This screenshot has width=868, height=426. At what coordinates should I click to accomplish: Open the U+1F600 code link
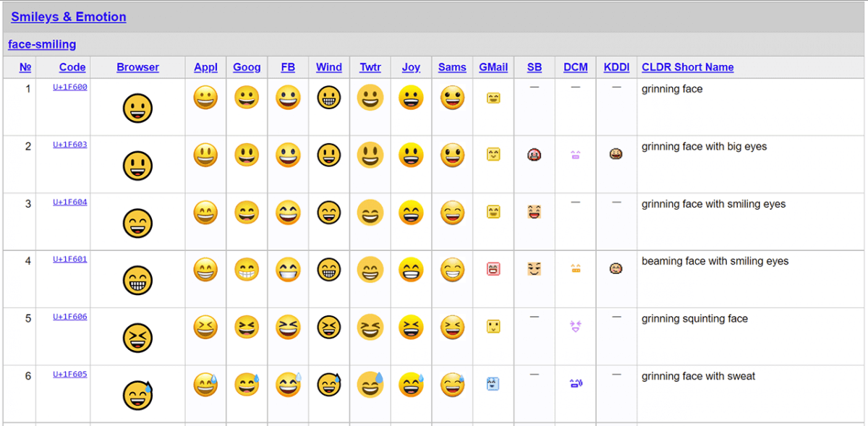tap(72, 87)
